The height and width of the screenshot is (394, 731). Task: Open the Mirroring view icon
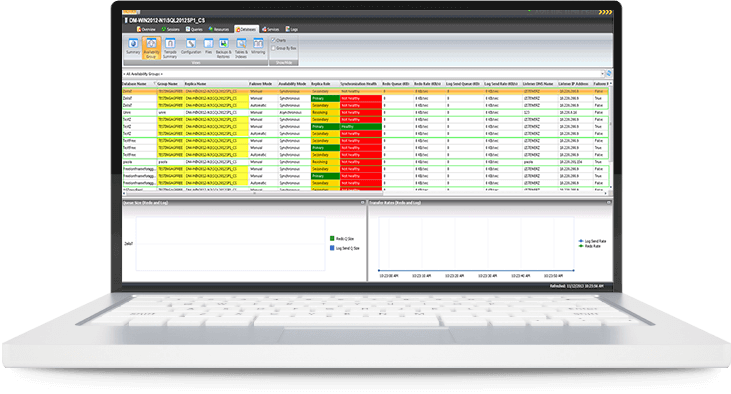tap(258, 46)
